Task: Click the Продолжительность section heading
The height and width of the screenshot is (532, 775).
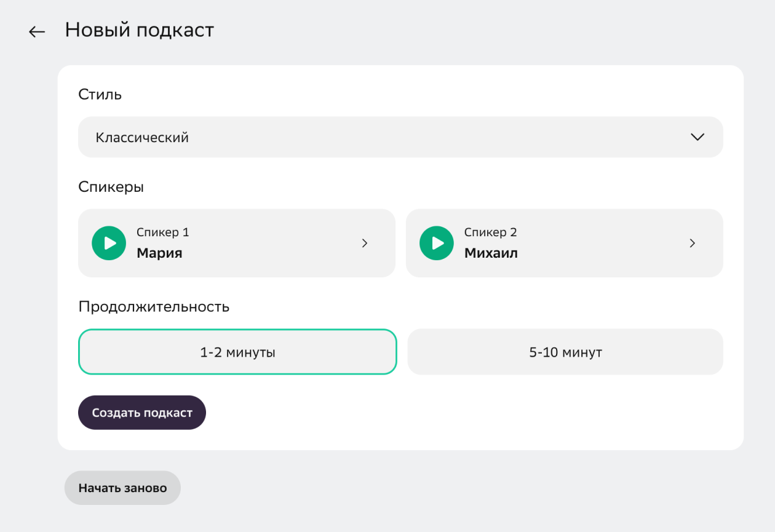Action: coord(154,306)
